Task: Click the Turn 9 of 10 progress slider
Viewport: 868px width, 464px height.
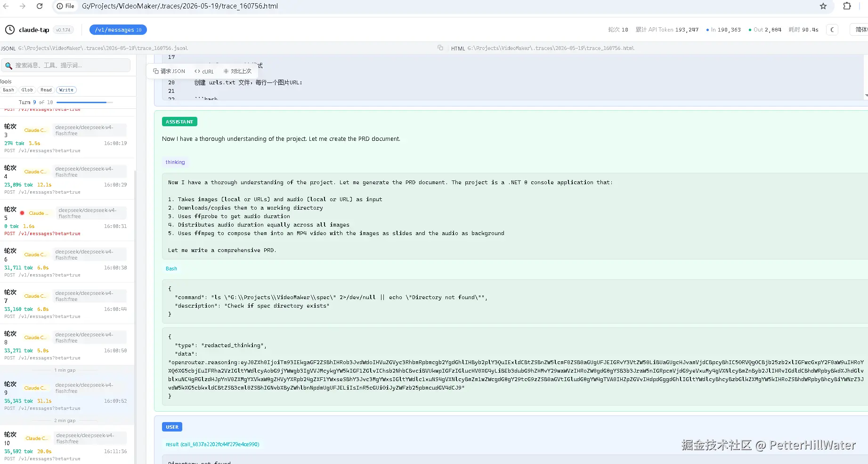Action: click(x=84, y=102)
